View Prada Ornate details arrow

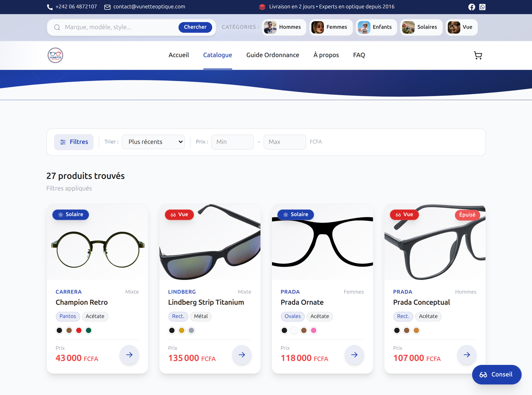354,355
